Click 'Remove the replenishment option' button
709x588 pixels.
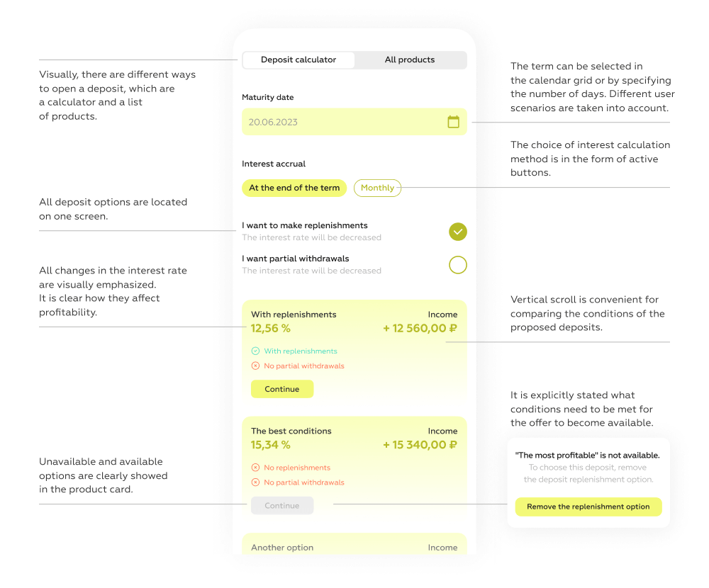[588, 507]
